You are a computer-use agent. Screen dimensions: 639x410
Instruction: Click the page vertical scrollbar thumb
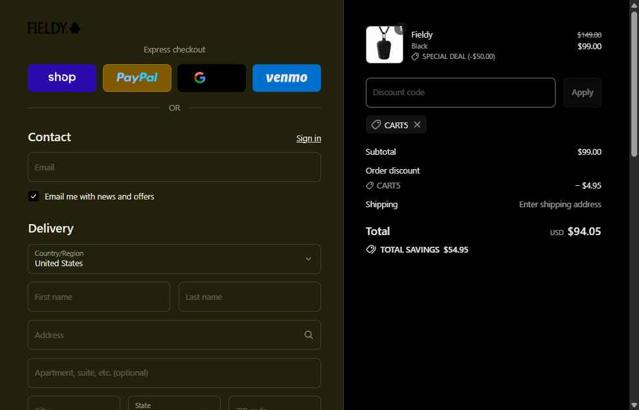click(x=634, y=84)
